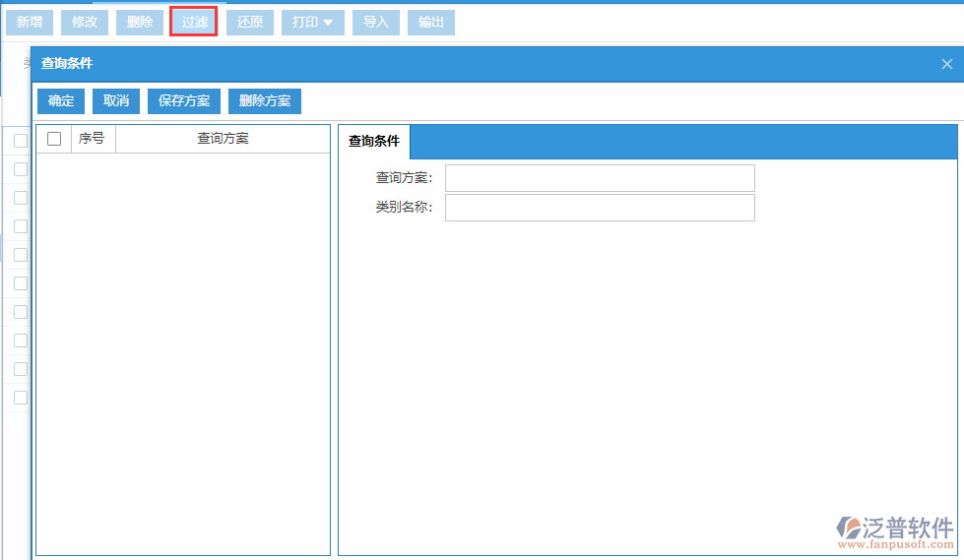Focus the 查询方案 text input
964x560 pixels.
click(599, 177)
